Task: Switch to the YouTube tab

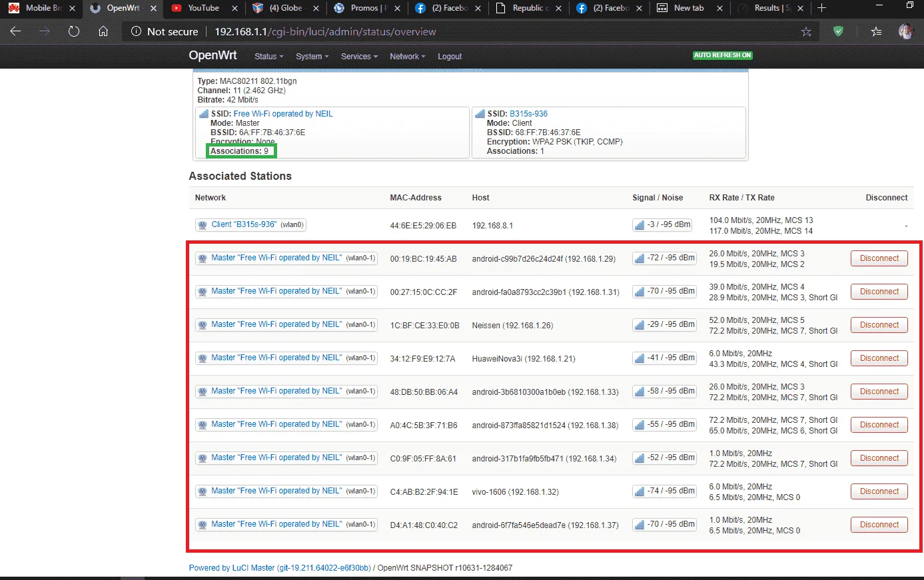Action: point(203,8)
